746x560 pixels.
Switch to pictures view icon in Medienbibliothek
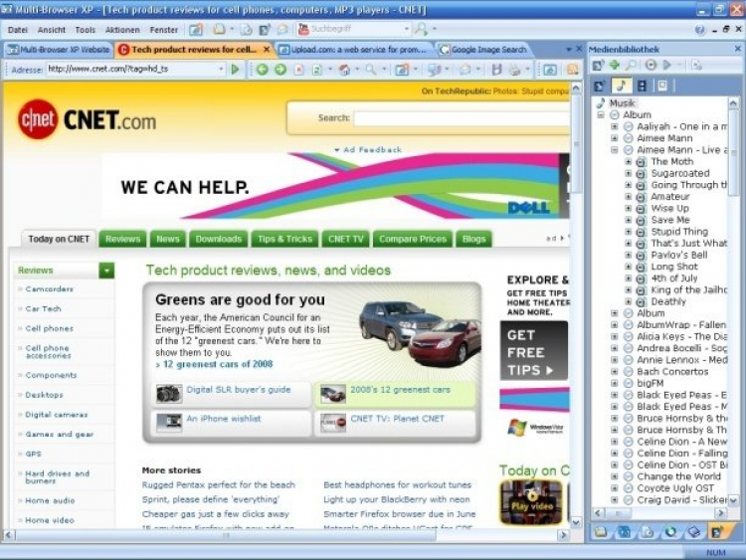coord(661,86)
